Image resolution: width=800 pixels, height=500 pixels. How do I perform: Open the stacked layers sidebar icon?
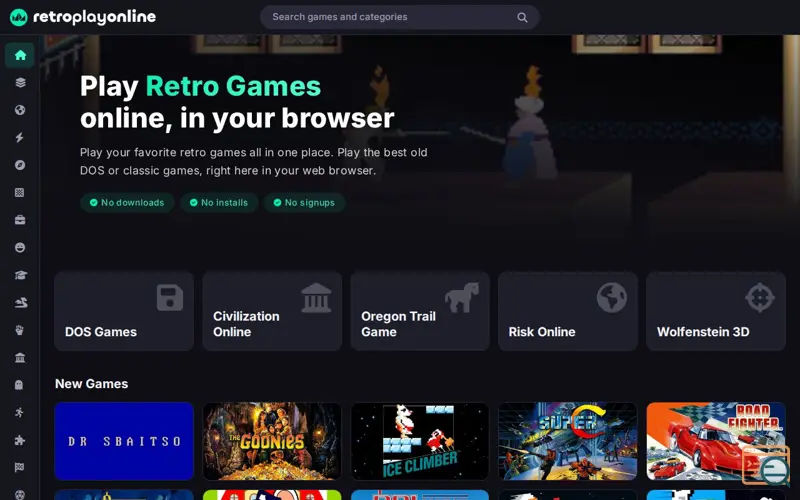pyautogui.click(x=20, y=83)
